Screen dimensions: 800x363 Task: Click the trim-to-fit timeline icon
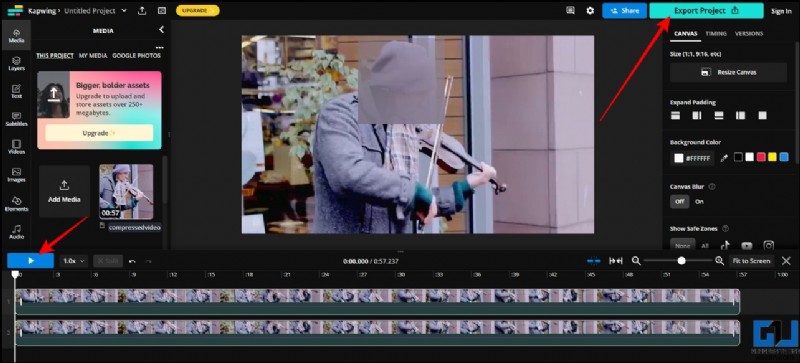[x=616, y=260]
